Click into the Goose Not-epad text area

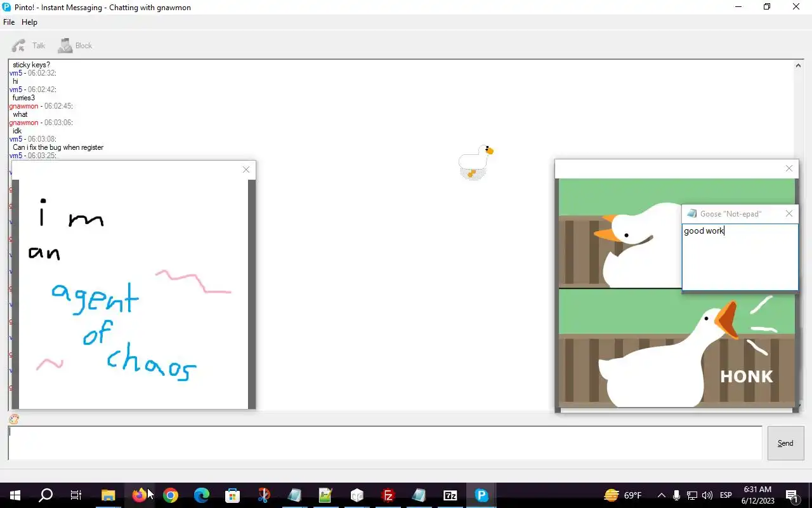pyautogui.click(x=740, y=257)
